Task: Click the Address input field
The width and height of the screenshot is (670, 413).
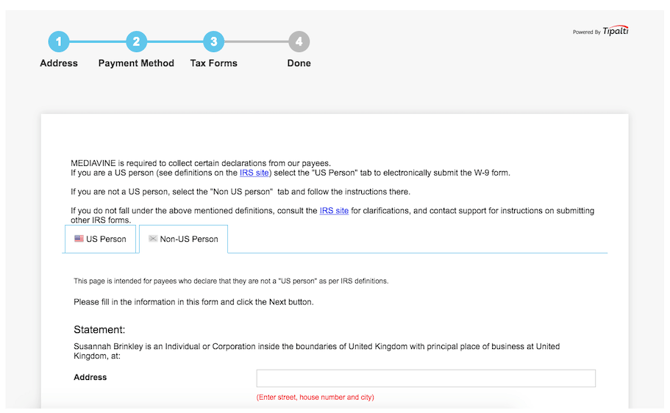Action: point(426,378)
